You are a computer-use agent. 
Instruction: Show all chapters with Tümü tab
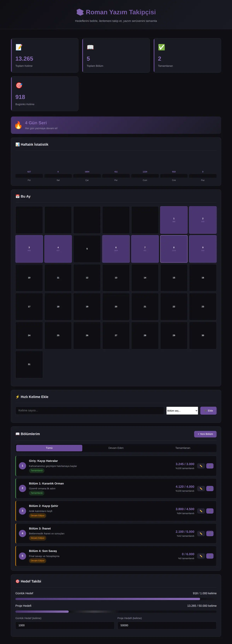[x=49, y=448]
